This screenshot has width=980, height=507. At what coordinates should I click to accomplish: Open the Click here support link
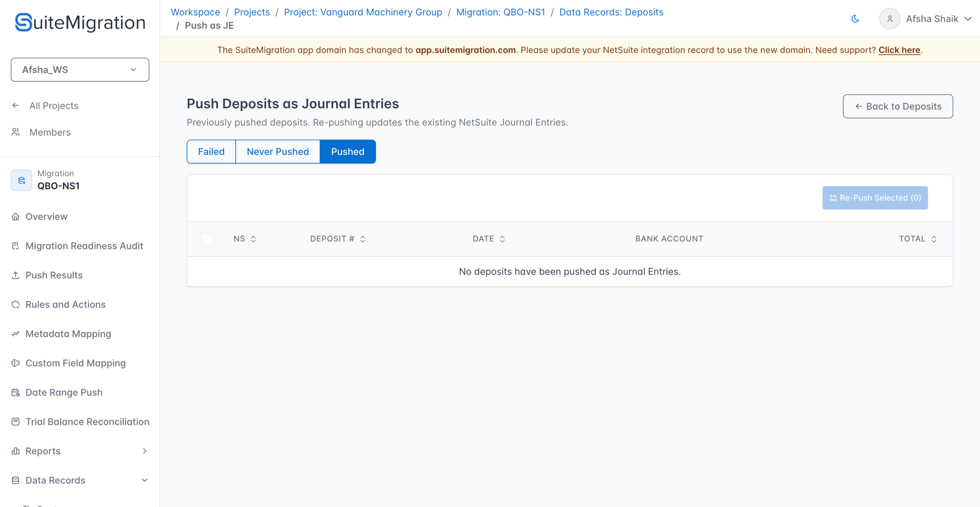pyautogui.click(x=899, y=50)
